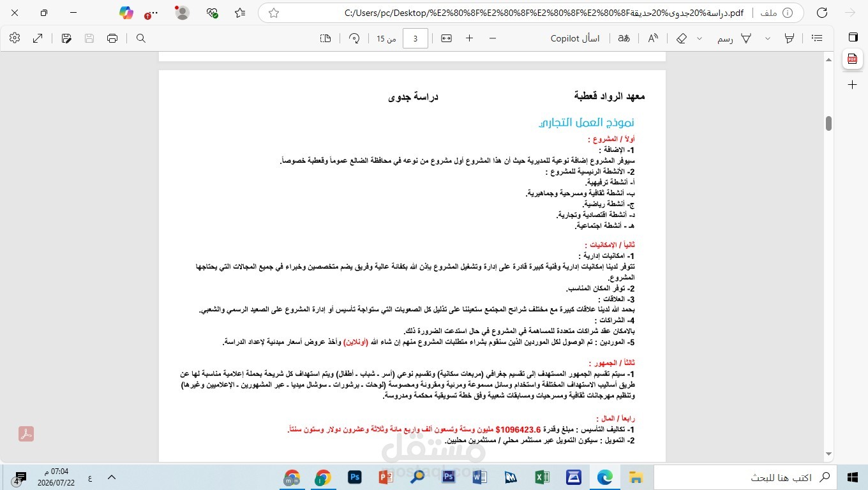Screen dimensions: 868x490
Task: Click the disabled Save icon
Action: [x=89, y=38]
